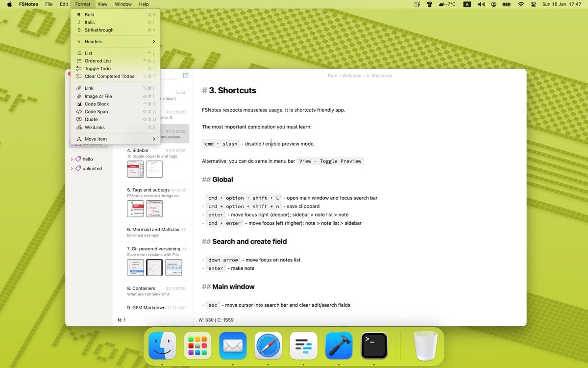Open the note 4. Sidebar
588x368 pixels.
[154, 163]
